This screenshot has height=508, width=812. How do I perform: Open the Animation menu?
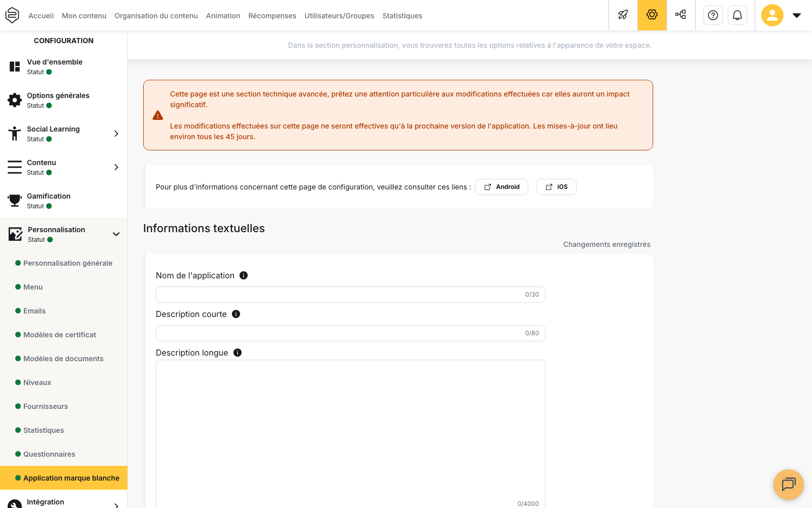pyautogui.click(x=223, y=16)
